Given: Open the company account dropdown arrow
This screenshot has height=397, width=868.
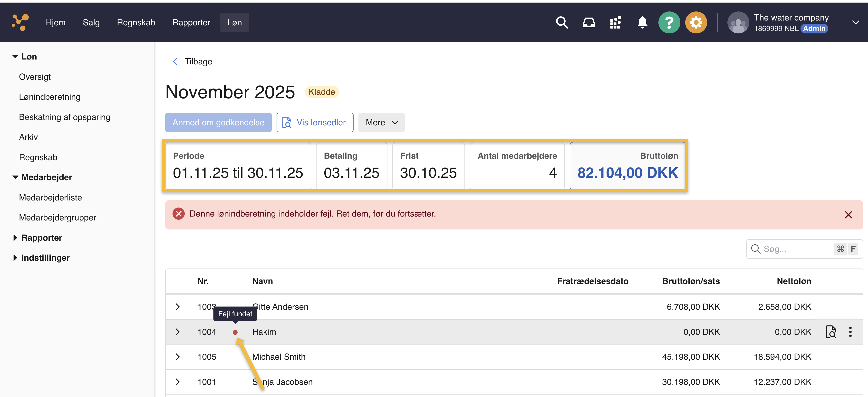Looking at the screenshot, I should (856, 23).
